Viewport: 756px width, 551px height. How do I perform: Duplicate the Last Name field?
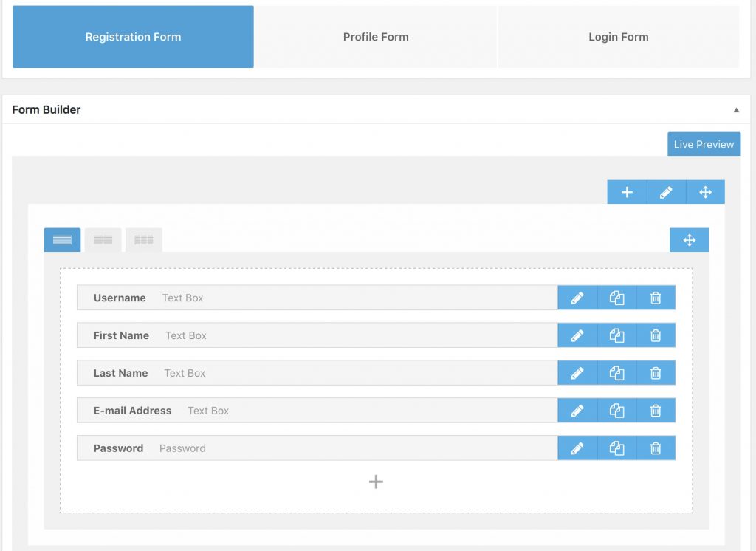616,373
